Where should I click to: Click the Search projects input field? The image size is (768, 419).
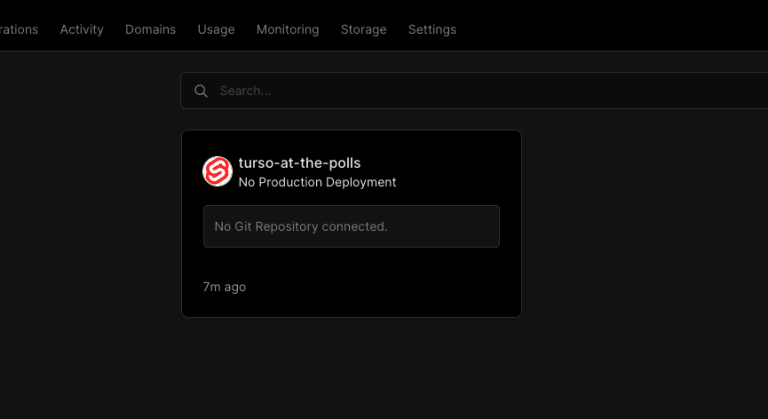coord(474,91)
